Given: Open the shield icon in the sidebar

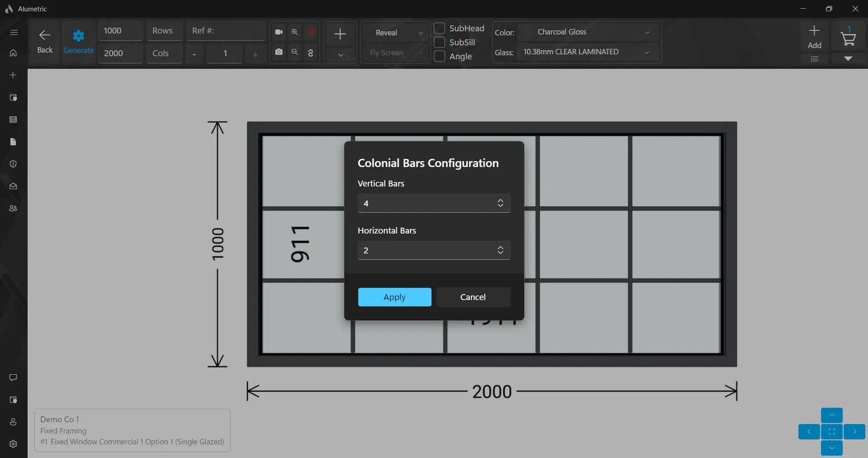Looking at the screenshot, I should (x=14, y=164).
